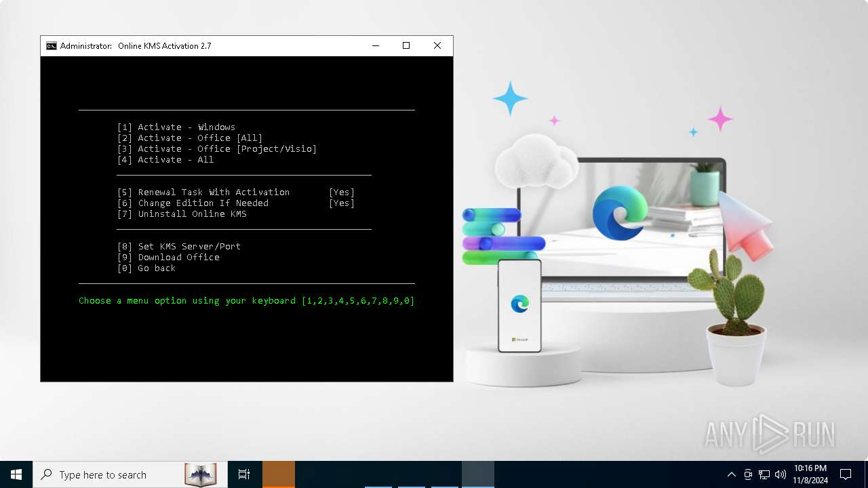Open the Meet Now tray icon
The image size is (868, 488).
(x=748, y=474)
